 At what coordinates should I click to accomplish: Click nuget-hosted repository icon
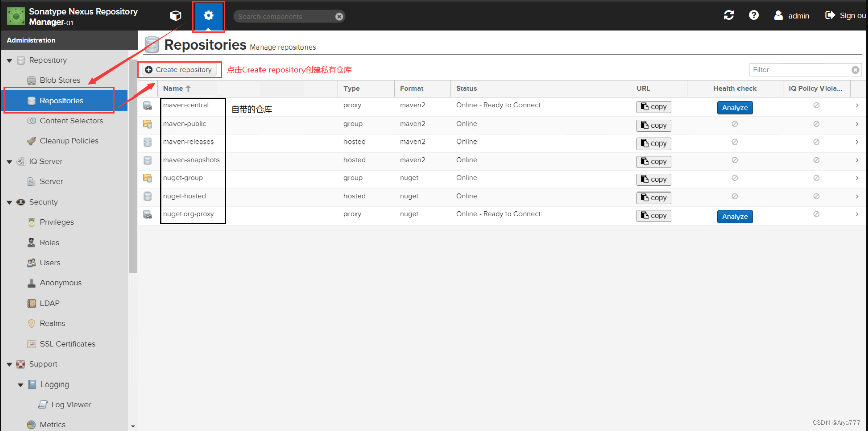[x=148, y=196]
